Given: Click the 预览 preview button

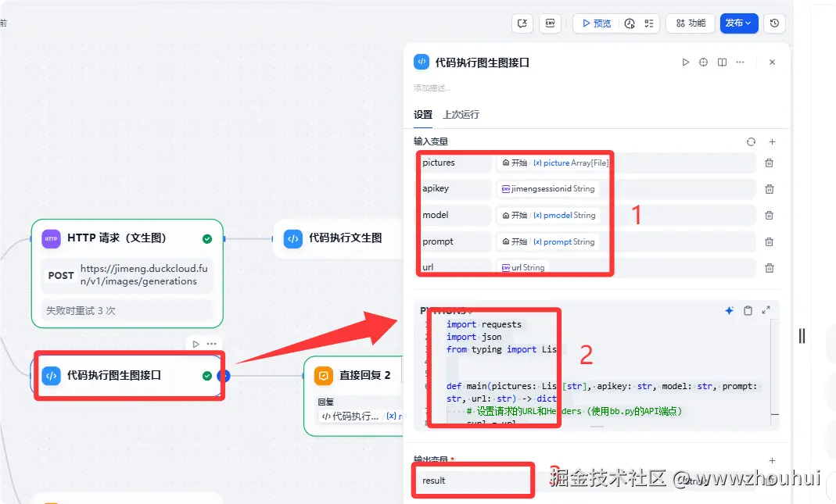Looking at the screenshot, I should pos(597,23).
